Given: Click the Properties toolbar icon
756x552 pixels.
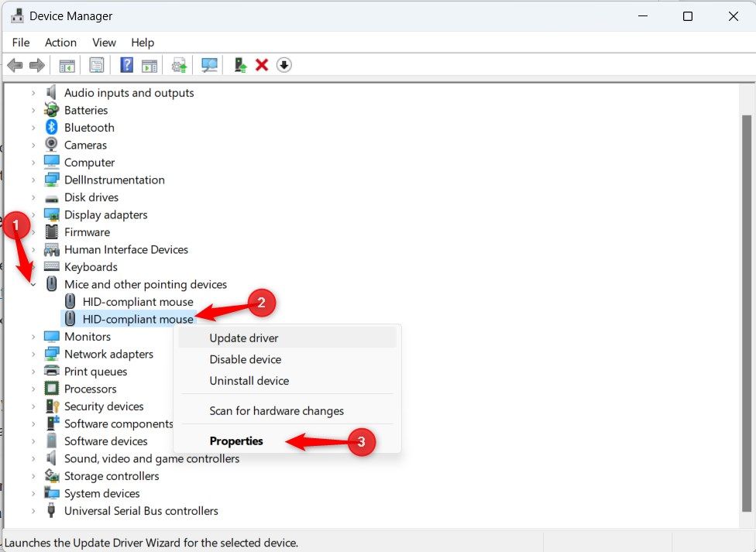Looking at the screenshot, I should [96, 65].
